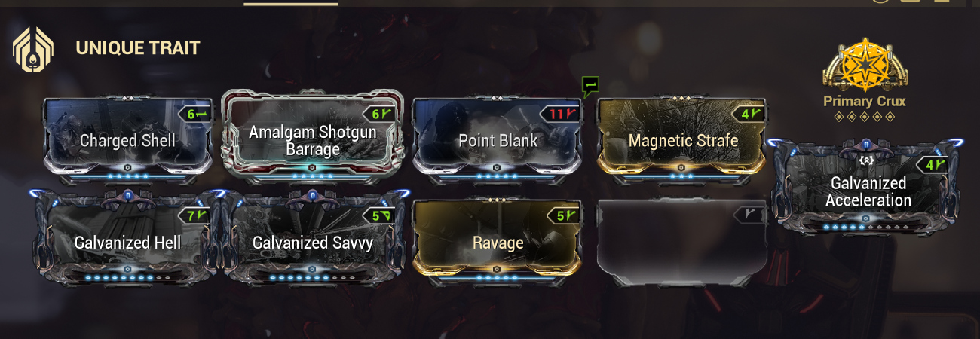This screenshot has width=980, height=339.
Task: Click the Galvanized Hell rank pips bar
Action: (x=127, y=277)
